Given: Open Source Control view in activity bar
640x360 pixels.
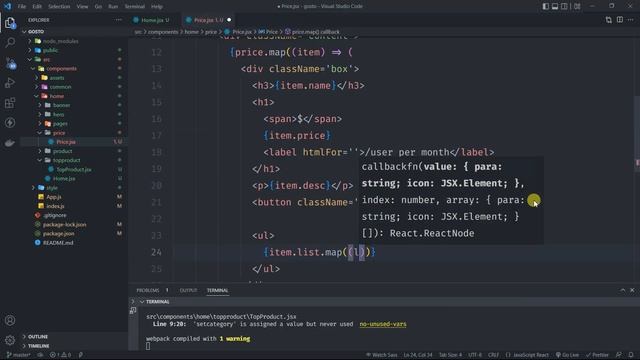Looking at the screenshot, I should tap(10, 63).
